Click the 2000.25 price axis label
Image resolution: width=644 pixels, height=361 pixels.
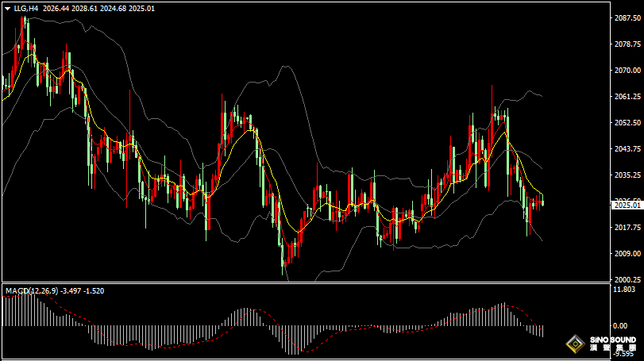pos(628,279)
